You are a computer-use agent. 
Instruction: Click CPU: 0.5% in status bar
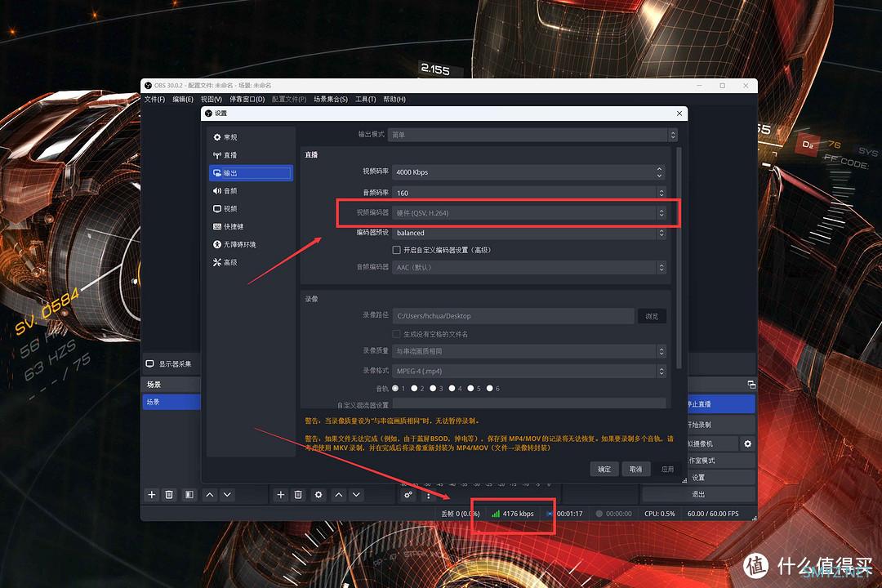pyautogui.click(x=660, y=514)
